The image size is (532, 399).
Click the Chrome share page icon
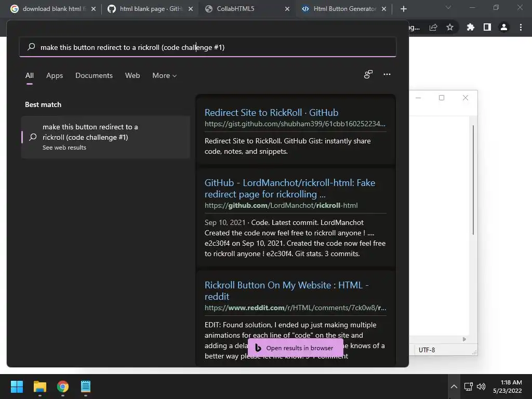433,27
